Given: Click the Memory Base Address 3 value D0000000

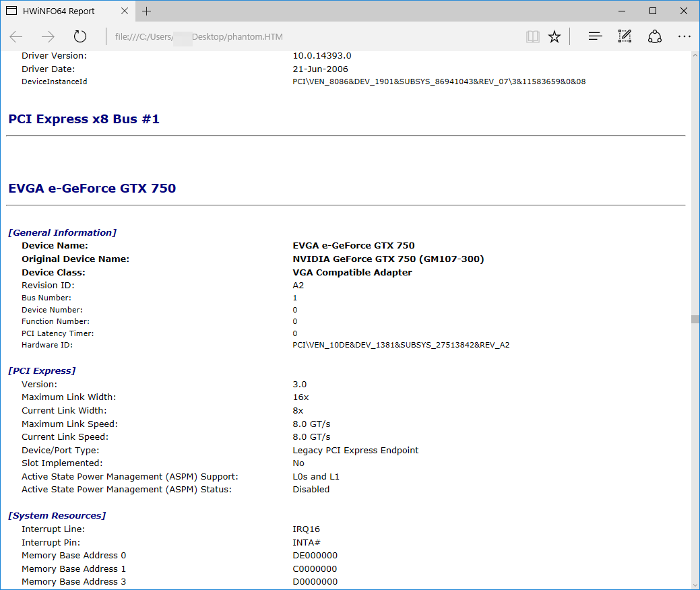Looking at the screenshot, I should pyautogui.click(x=315, y=582).
